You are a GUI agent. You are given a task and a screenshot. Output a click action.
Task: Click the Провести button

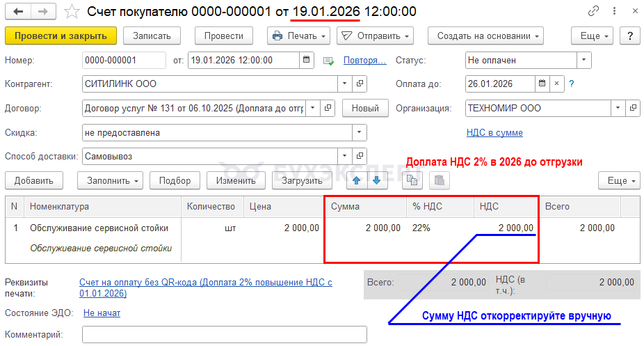coord(224,36)
